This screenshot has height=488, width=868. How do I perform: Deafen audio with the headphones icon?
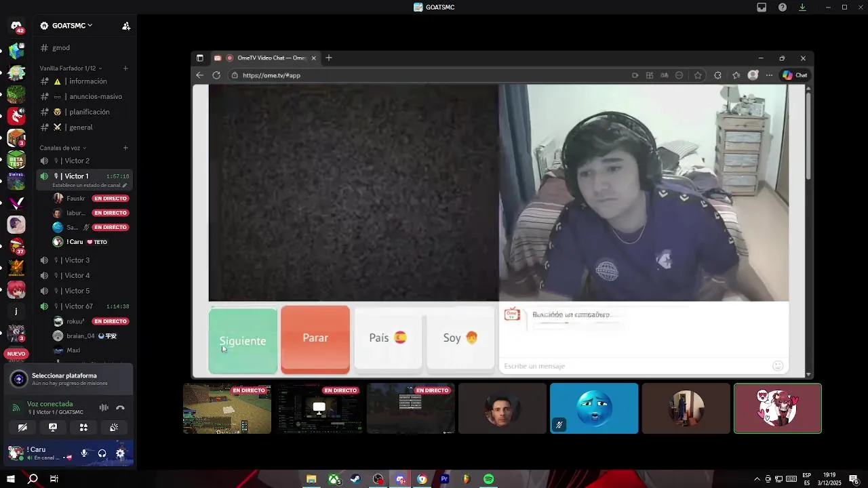pyautogui.click(x=102, y=453)
